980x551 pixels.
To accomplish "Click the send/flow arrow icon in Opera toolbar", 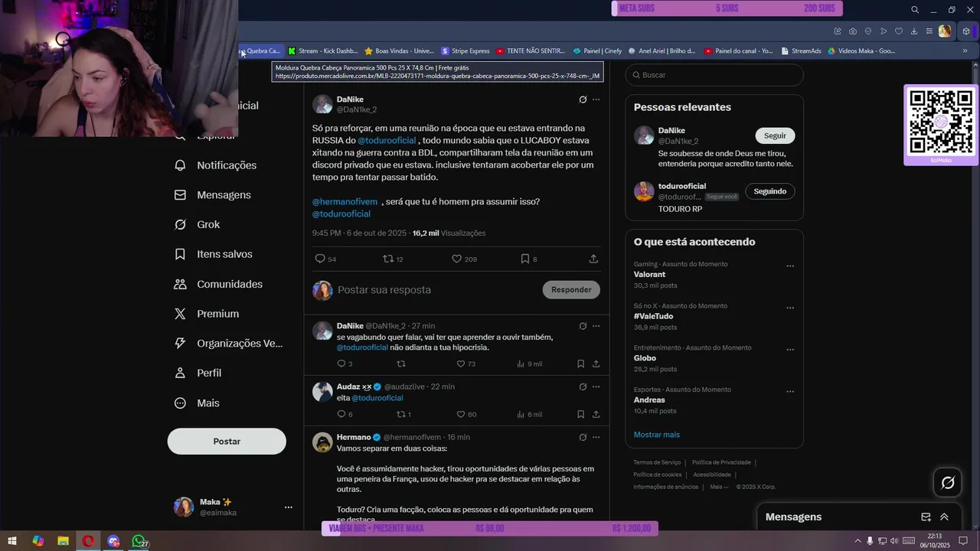I will tap(884, 31).
